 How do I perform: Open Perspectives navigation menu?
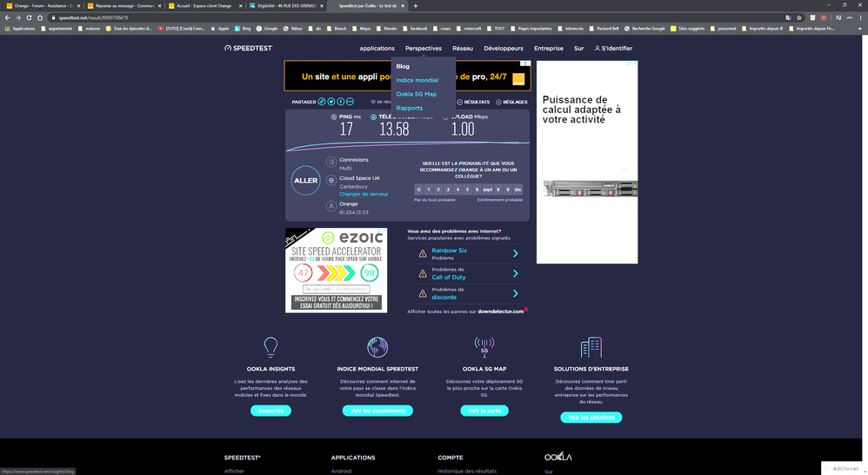[424, 48]
